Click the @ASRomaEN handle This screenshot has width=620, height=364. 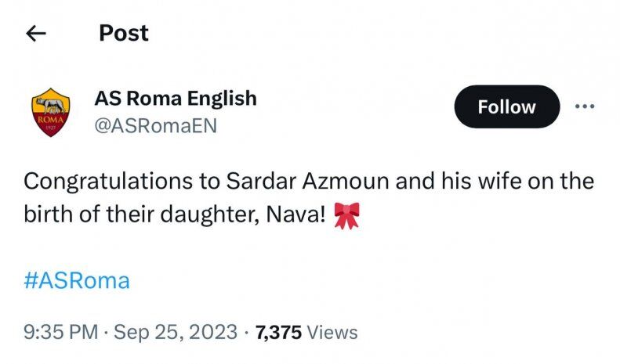tap(155, 126)
